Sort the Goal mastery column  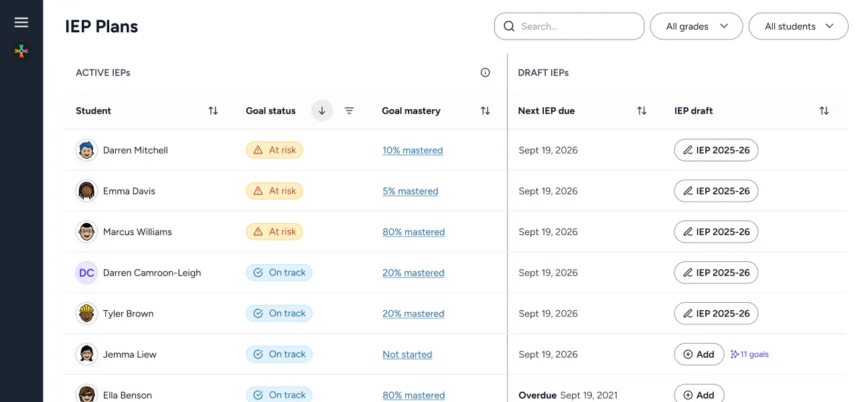tap(485, 111)
